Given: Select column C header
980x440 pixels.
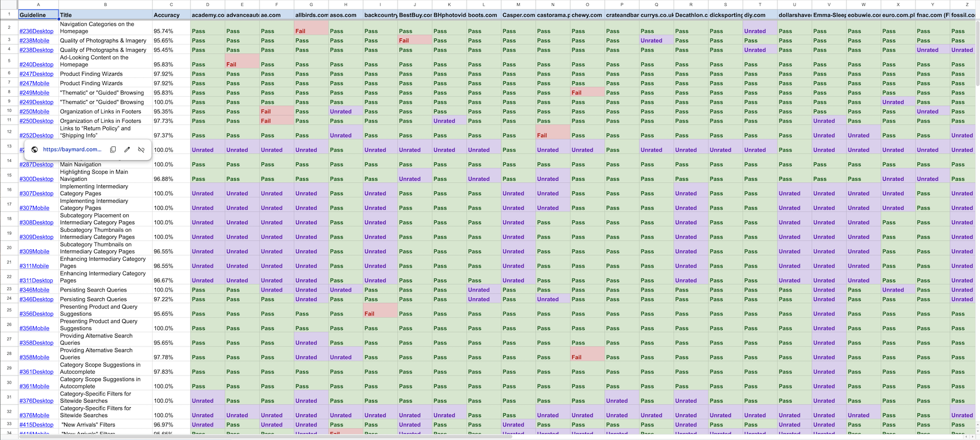Looking at the screenshot, I should pos(171,4).
